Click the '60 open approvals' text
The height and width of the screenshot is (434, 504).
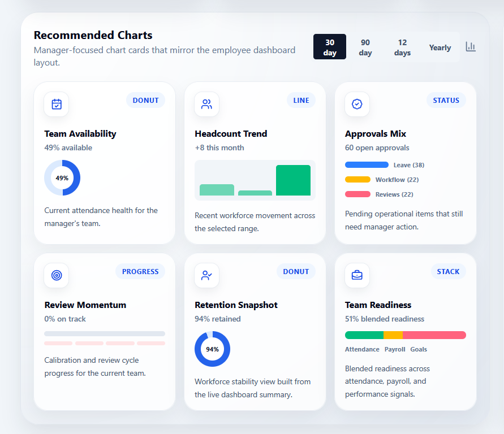click(x=377, y=147)
